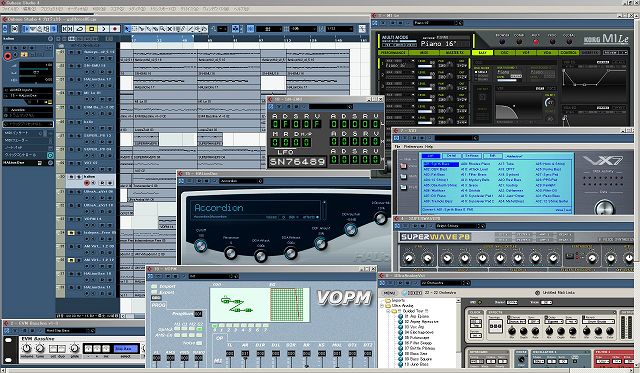Viewport: 640px width, 373px height.
Task: Click the Inspector settings icon beside track name
Action: [x=50, y=39]
